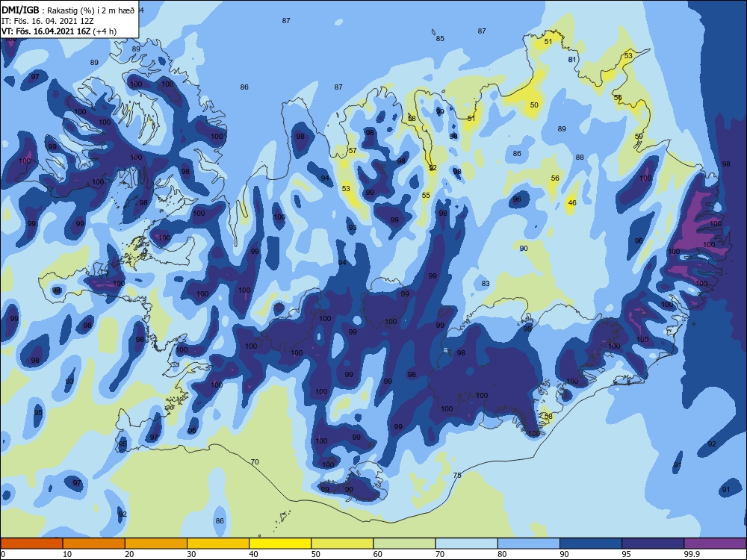The height and width of the screenshot is (560, 747).
Task: Click the '46' humidity value on the map
Action: [572, 203]
